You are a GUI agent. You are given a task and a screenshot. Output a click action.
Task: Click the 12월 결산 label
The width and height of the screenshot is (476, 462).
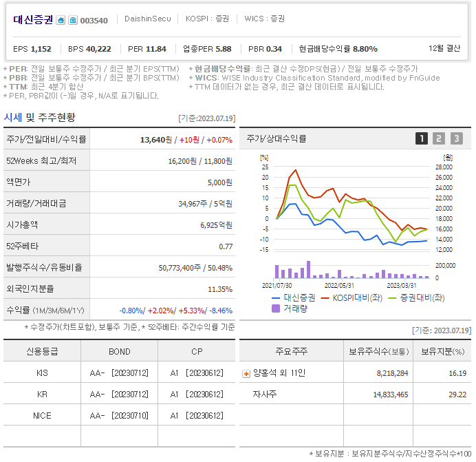(x=444, y=48)
